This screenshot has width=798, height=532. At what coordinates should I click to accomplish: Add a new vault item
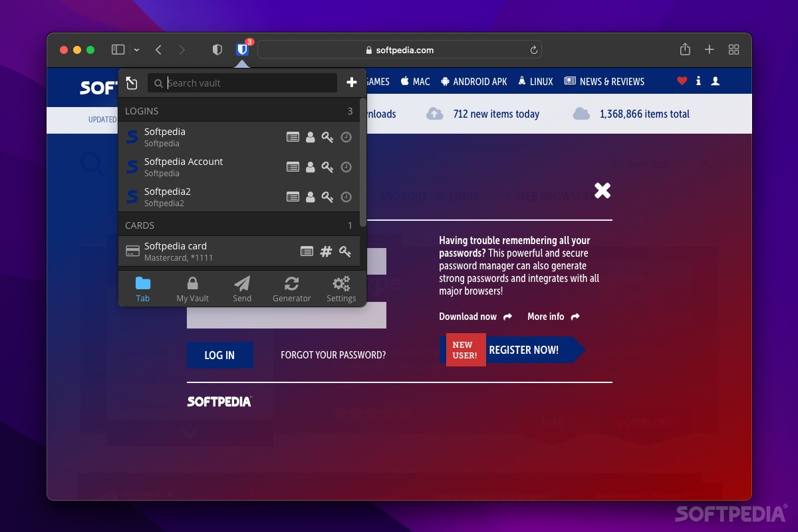coord(351,82)
